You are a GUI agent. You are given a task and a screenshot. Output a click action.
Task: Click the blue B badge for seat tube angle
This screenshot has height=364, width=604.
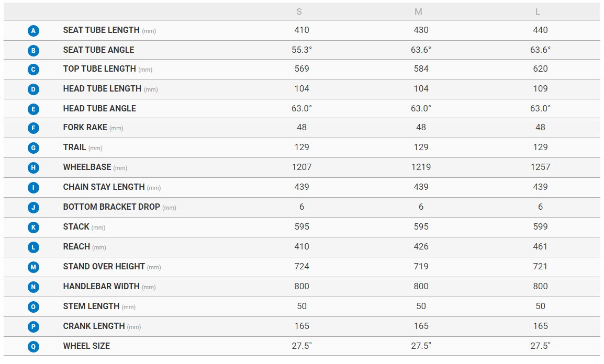pyautogui.click(x=33, y=51)
